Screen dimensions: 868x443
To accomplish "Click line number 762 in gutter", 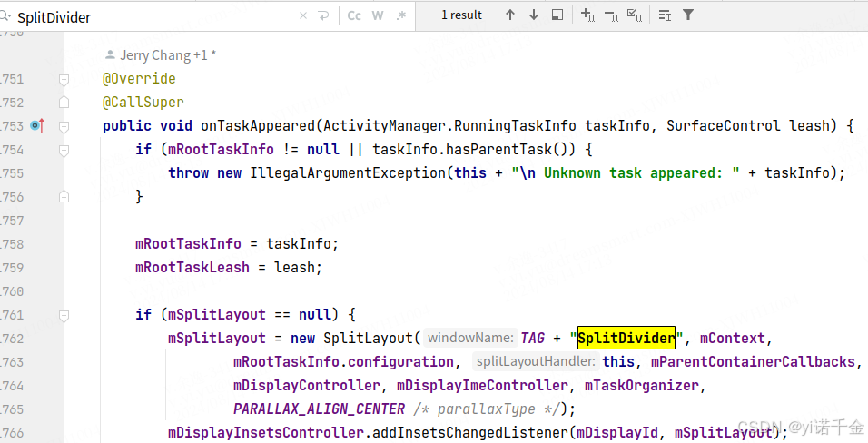I will tap(12, 339).
